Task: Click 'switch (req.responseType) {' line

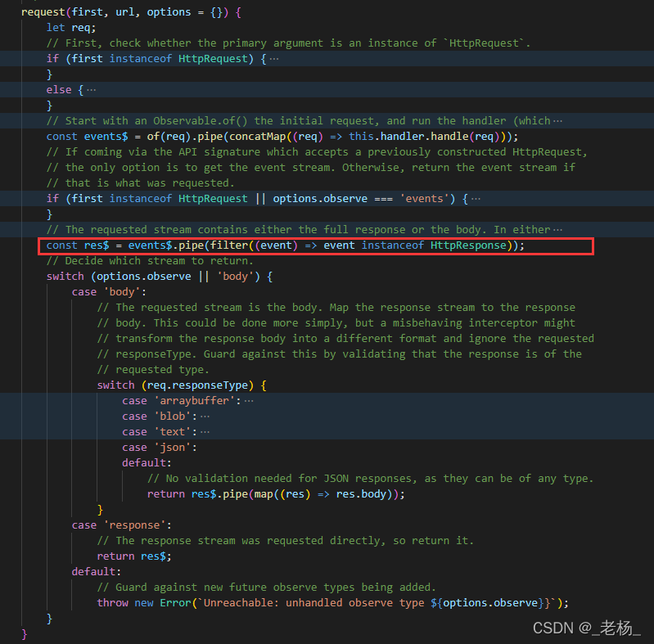Action: (182, 385)
